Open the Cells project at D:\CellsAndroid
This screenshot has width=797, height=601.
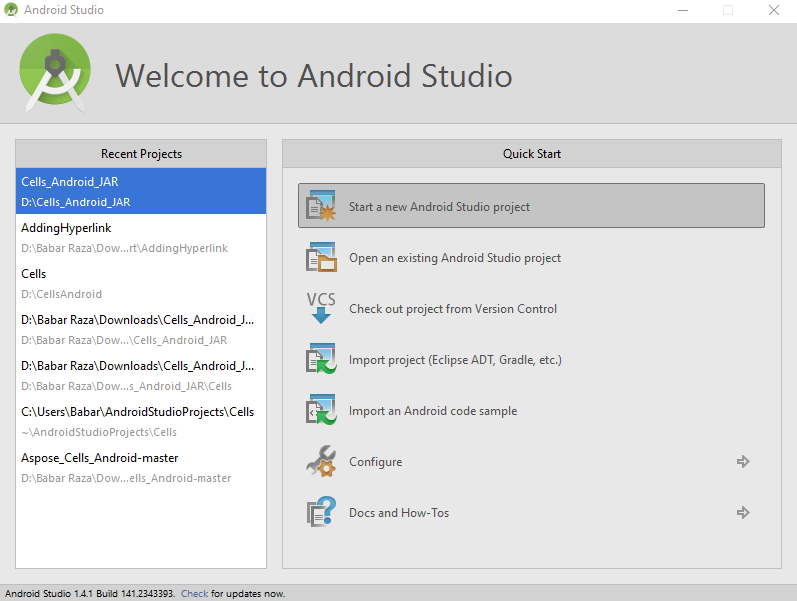pyautogui.click(x=141, y=283)
